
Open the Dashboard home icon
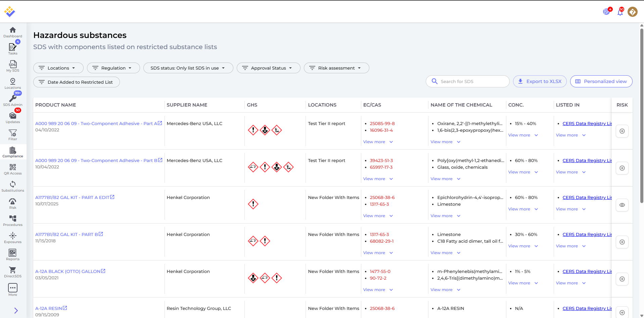[13, 30]
